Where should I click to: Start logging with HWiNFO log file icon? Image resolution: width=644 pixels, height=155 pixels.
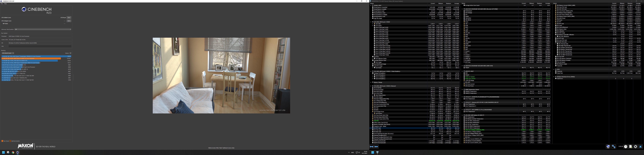630,147
